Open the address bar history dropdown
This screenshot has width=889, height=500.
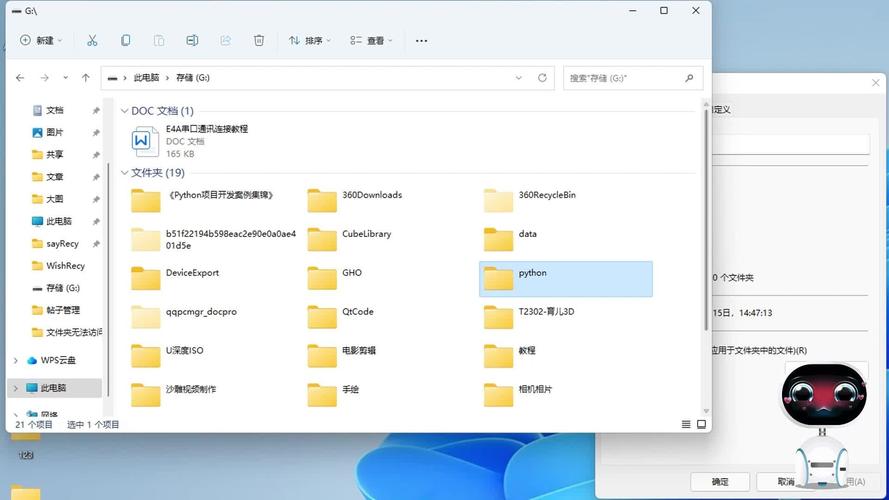point(518,78)
